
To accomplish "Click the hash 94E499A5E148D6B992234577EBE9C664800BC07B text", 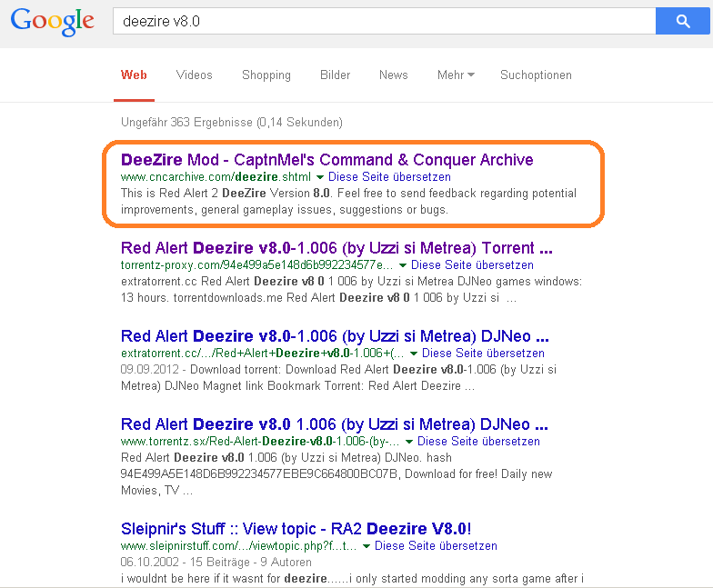I will (260, 474).
